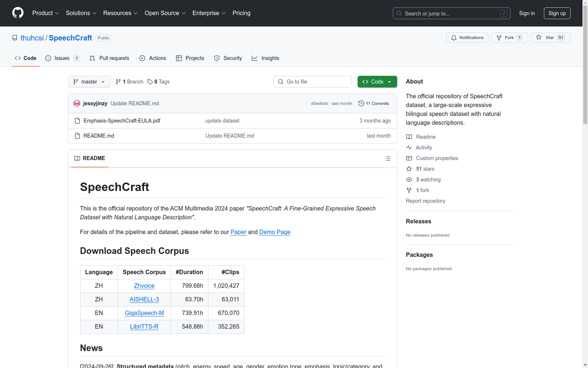Click the pulse icon next to Activity

[409, 148]
